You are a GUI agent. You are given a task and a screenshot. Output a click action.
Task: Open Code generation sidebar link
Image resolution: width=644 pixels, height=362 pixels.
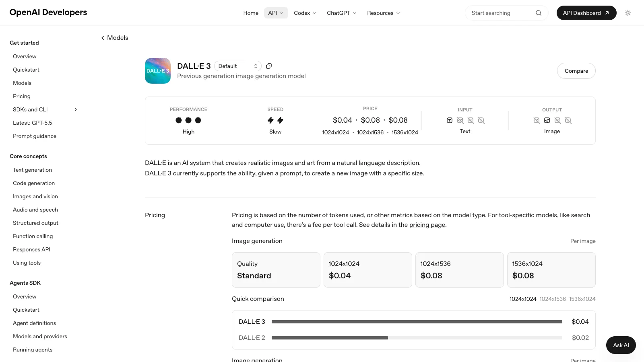[34, 183]
